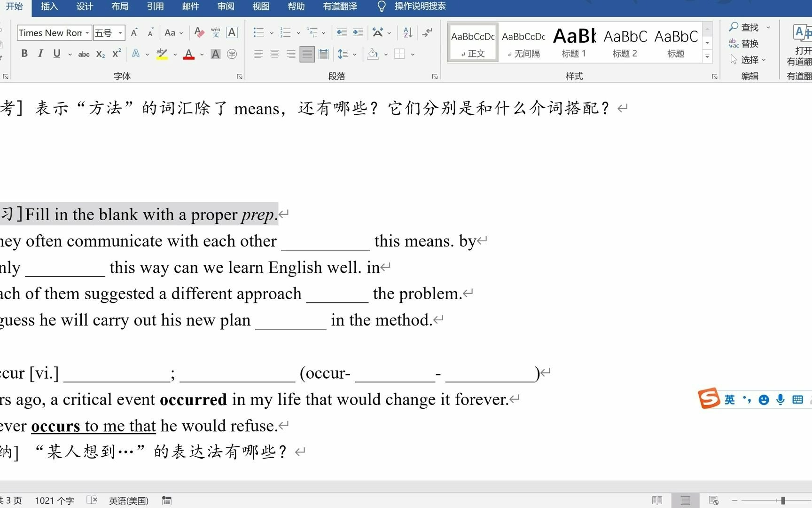Apply paragraph shading fill bucket
This screenshot has width=812, height=508.
click(373, 54)
